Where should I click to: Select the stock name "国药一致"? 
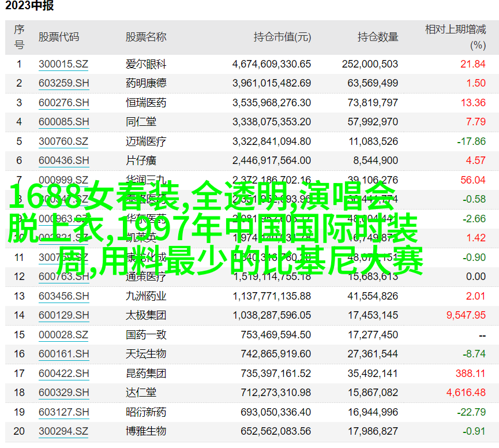click(146, 335)
